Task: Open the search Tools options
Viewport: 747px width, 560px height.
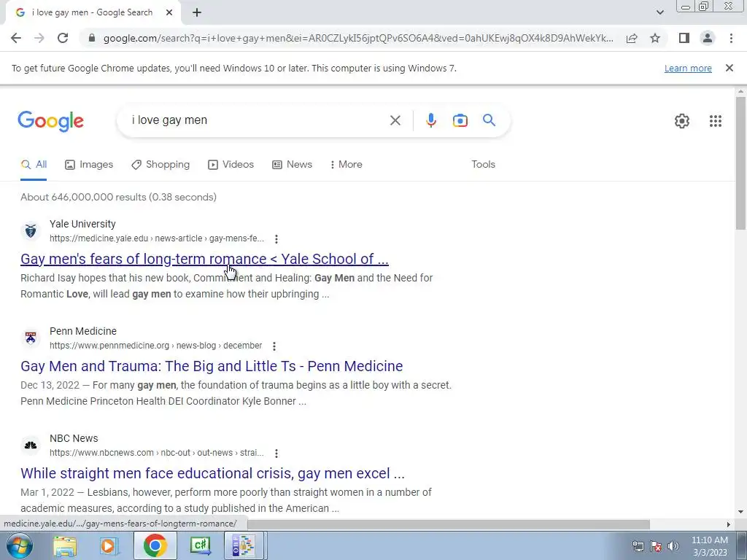Action: pos(483,164)
